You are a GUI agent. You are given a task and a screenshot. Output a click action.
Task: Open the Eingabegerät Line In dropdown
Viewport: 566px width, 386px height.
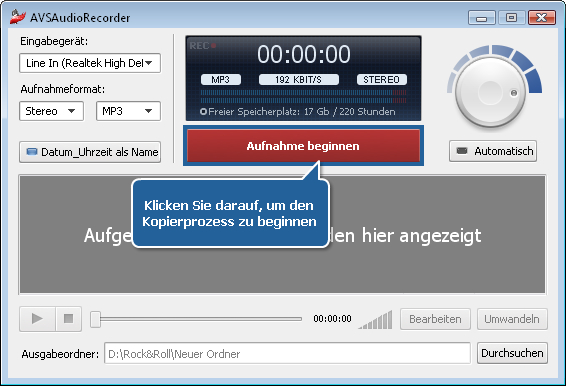point(90,63)
